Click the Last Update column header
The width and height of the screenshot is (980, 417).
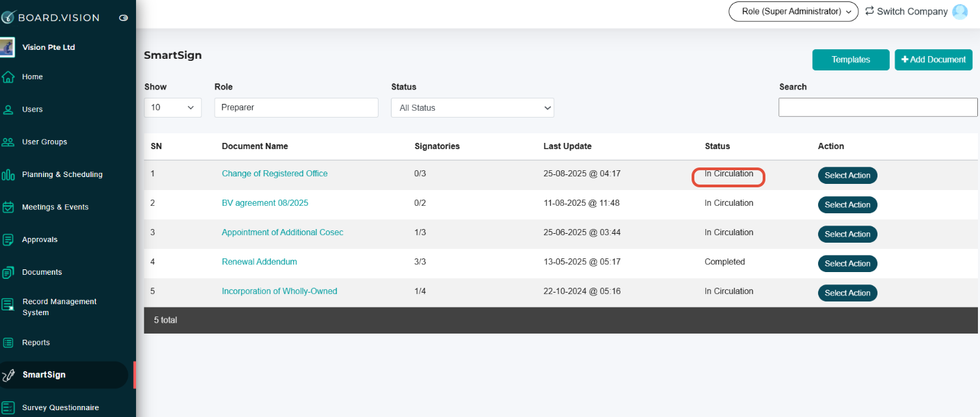pyautogui.click(x=567, y=146)
